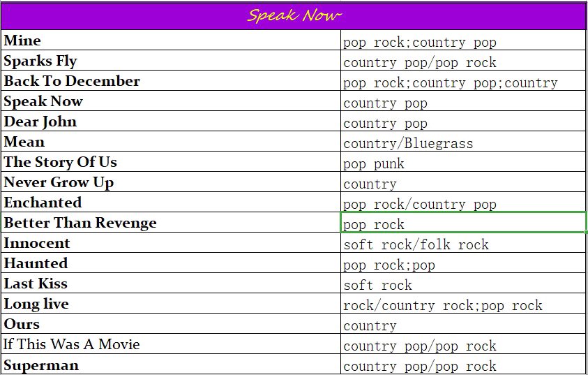The image size is (588, 375).
Task: Click the Enchanted title cell
Action: (x=171, y=202)
